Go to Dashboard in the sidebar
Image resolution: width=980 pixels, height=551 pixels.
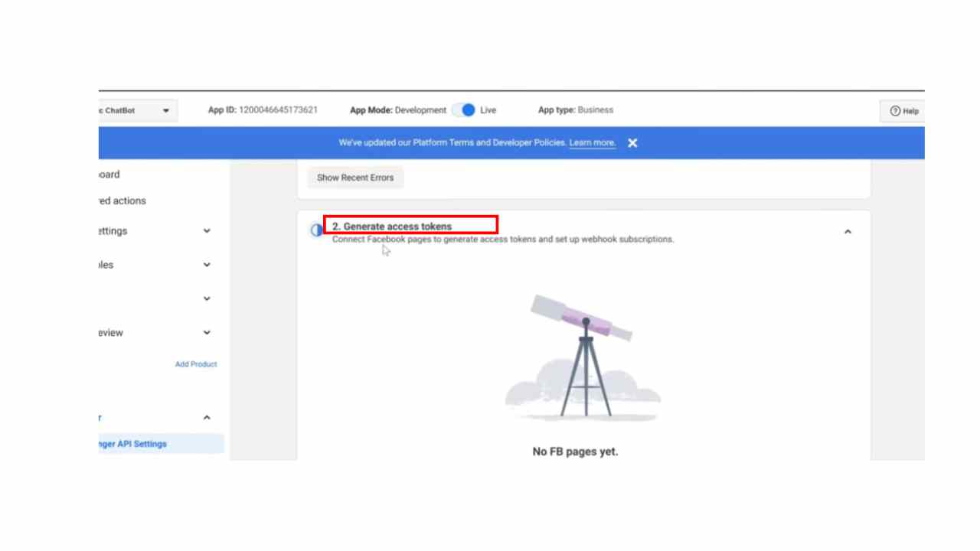tap(109, 174)
